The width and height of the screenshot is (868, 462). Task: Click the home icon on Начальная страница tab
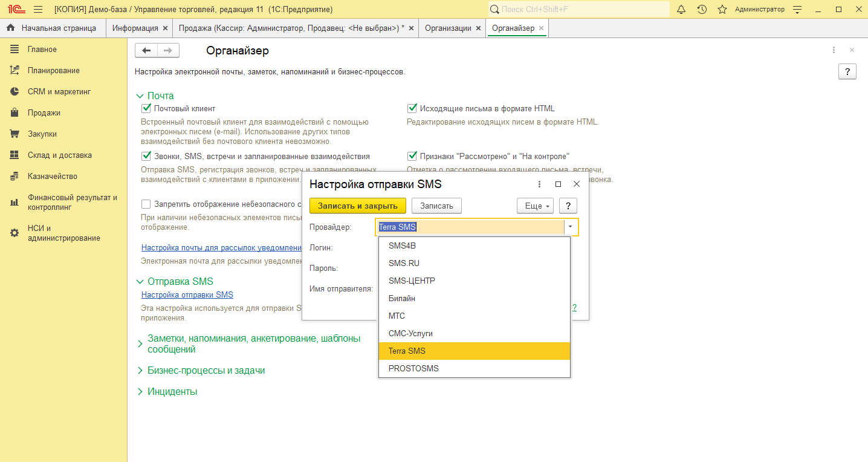click(x=10, y=28)
